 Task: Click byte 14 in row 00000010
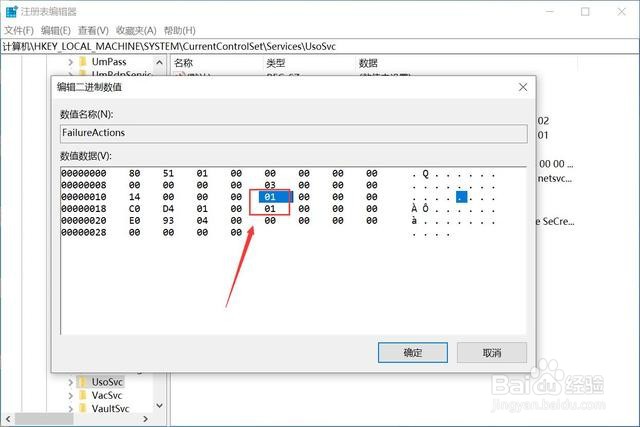134,197
